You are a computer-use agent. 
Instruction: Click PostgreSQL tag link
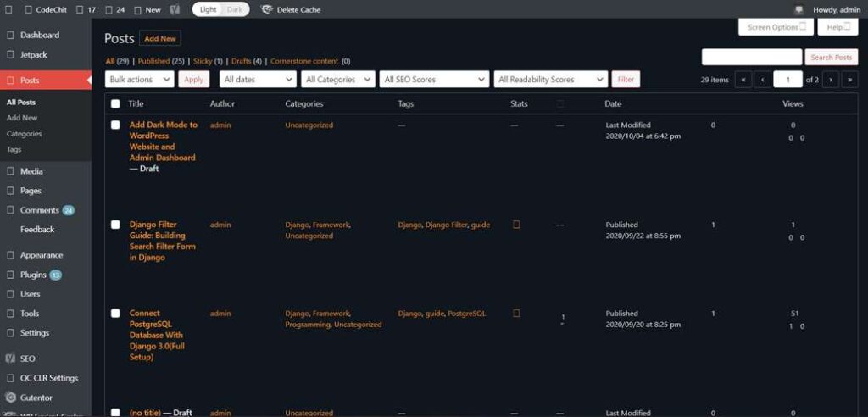[x=467, y=314]
